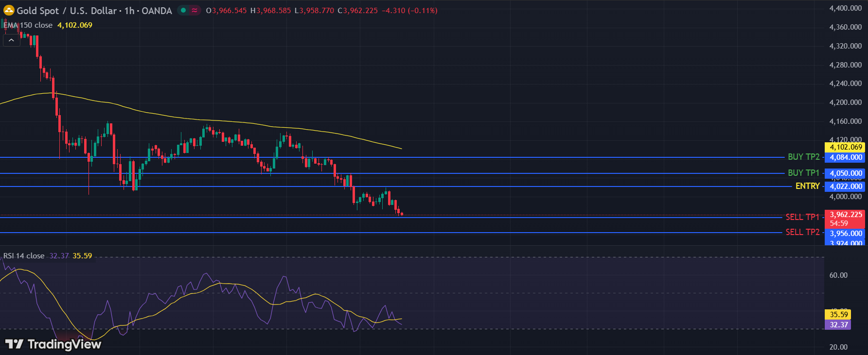
Task: Select the yellow ENTRY line label
Action: (x=807, y=186)
